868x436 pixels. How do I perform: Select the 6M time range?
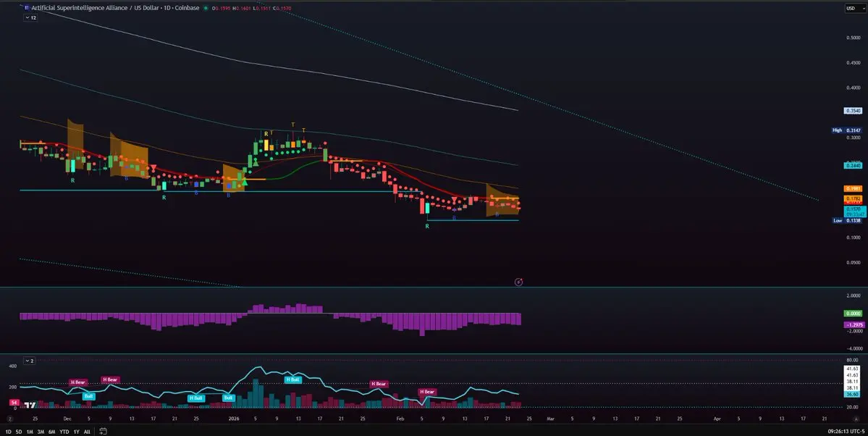coord(51,432)
